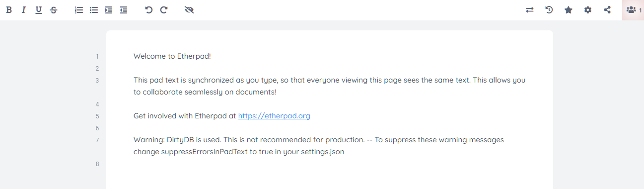Apply strikethrough formatting
The height and width of the screenshot is (189, 644).
[x=53, y=10]
